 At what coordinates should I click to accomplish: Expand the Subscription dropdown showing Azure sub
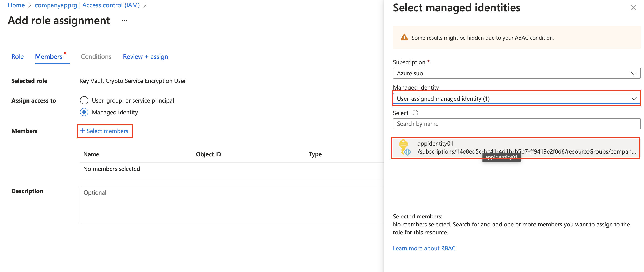(x=516, y=73)
